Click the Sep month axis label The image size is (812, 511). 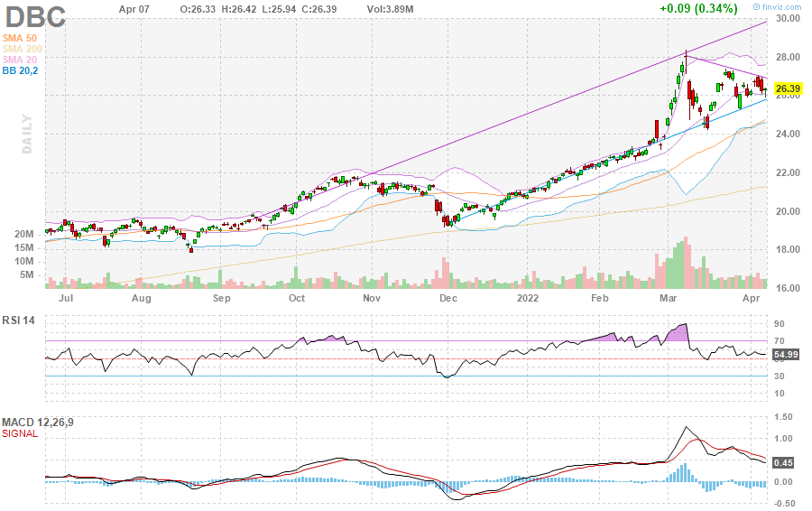click(x=222, y=298)
